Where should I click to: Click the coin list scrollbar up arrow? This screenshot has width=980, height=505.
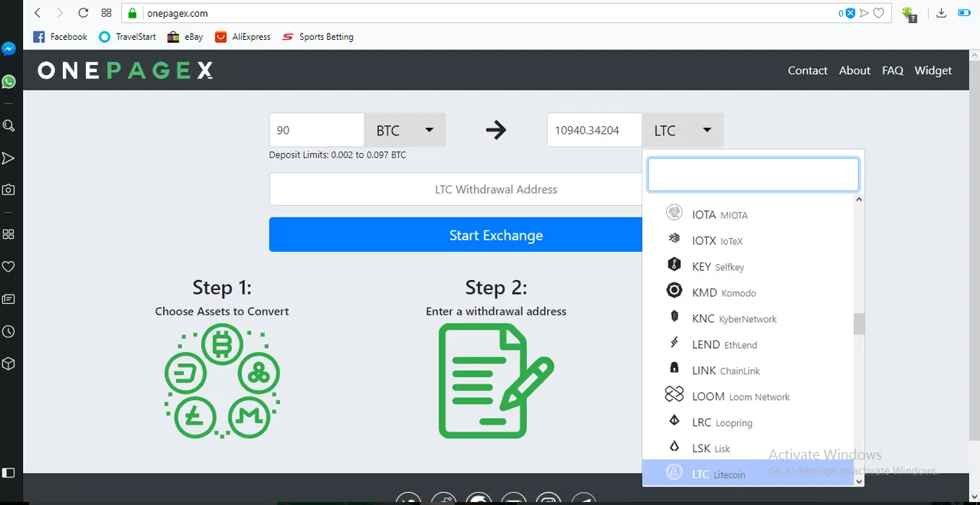point(859,200)
